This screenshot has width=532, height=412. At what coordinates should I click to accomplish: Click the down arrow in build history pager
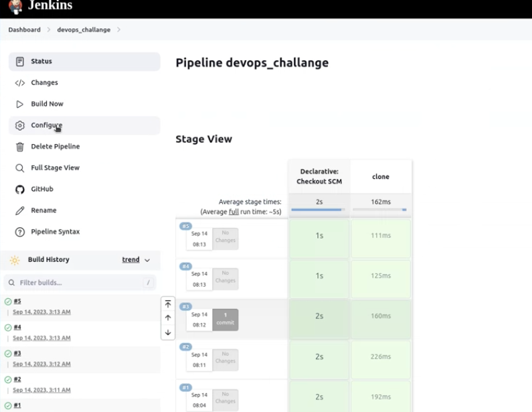(x=168, y=332)
